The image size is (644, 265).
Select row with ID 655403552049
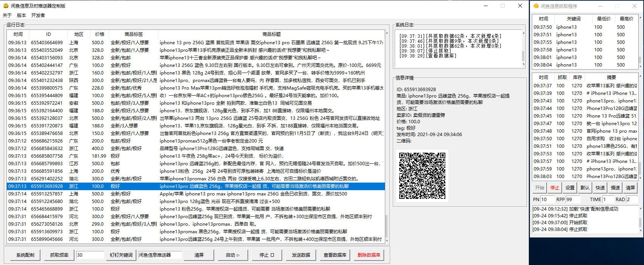tap(196, 50)
